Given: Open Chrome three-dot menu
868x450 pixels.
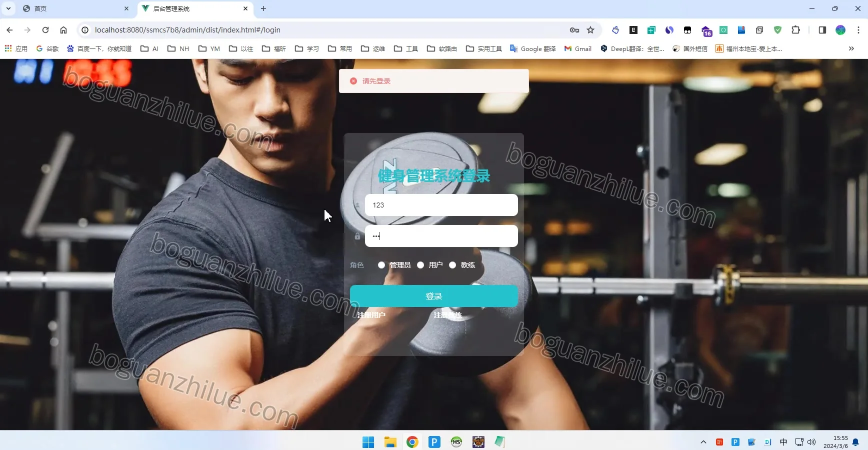Looking at the screenshot, I should (x=858, y=30).
